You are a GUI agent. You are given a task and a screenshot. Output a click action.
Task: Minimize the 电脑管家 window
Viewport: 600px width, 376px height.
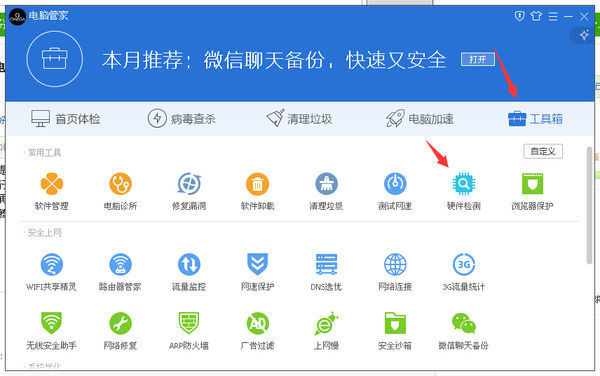[x=568, y=16]
